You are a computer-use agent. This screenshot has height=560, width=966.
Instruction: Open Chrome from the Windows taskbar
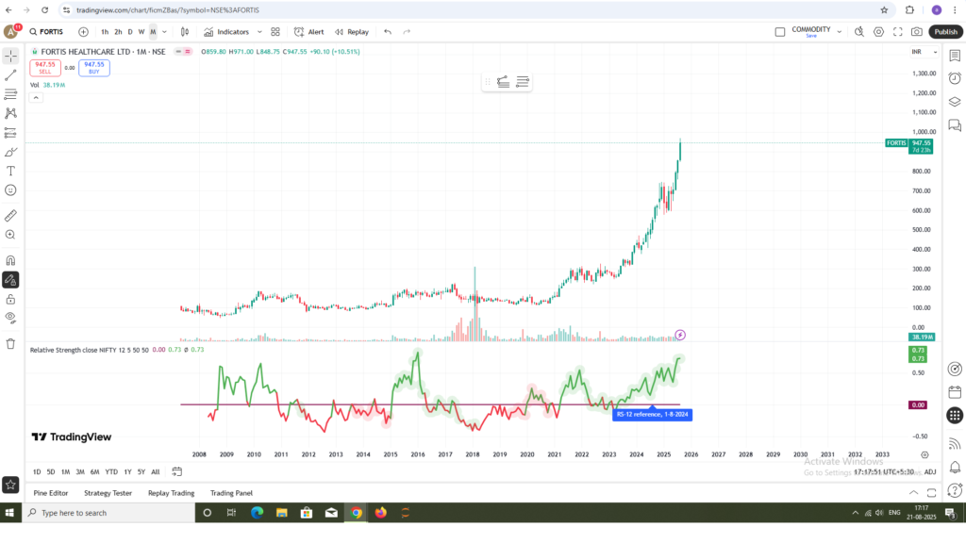[x=356, y=513]
